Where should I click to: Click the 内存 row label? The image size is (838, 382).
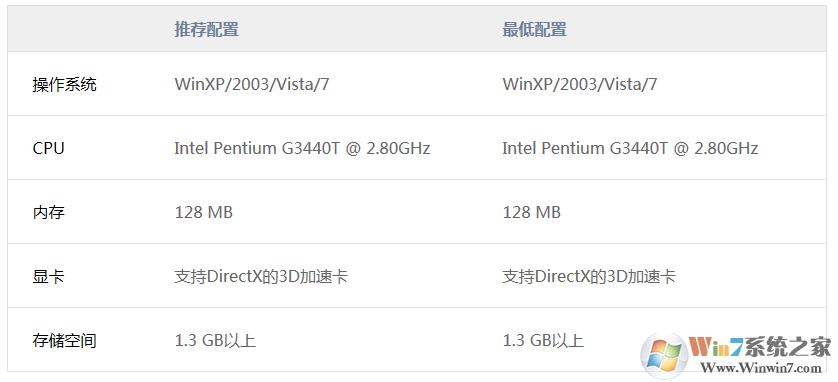coord(49,213)
